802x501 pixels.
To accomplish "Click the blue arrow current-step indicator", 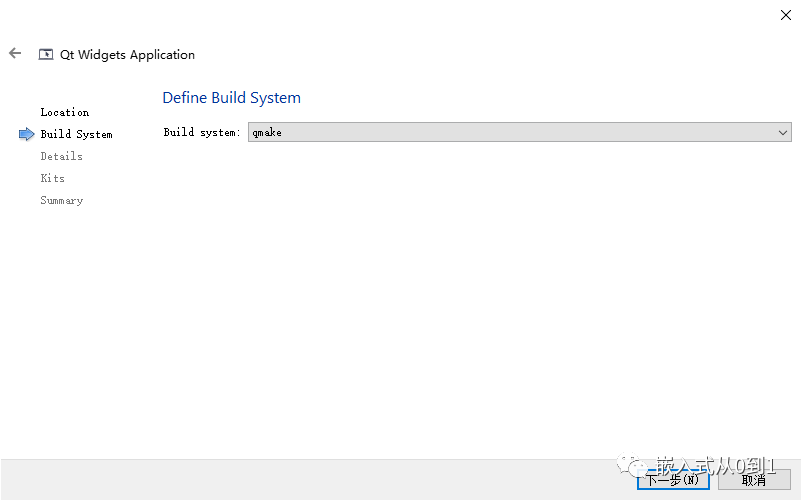I will (x=27, y=134).
